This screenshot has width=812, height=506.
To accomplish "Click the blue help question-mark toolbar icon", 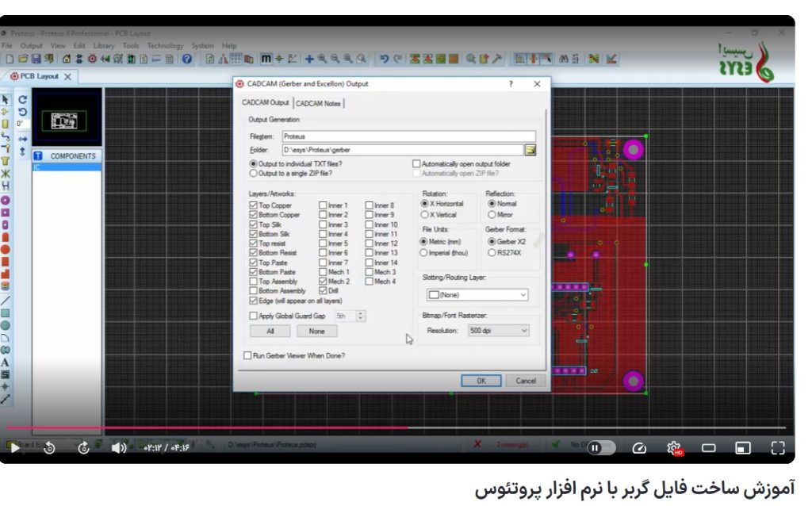I will [187, 59].
